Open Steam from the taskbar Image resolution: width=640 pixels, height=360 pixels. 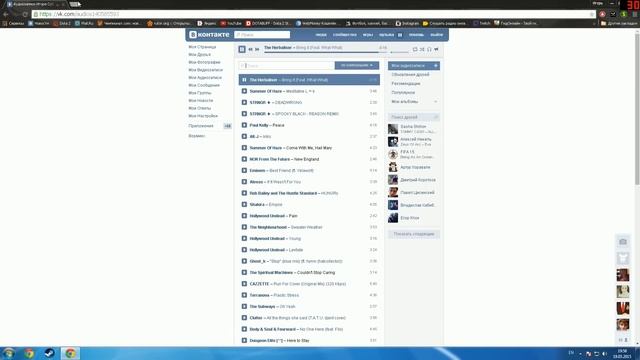click(49, 353)
